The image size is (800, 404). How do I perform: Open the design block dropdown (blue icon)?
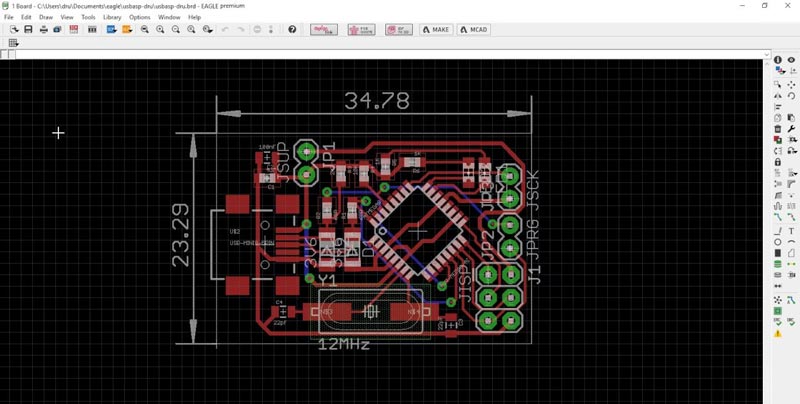(112, 30)
